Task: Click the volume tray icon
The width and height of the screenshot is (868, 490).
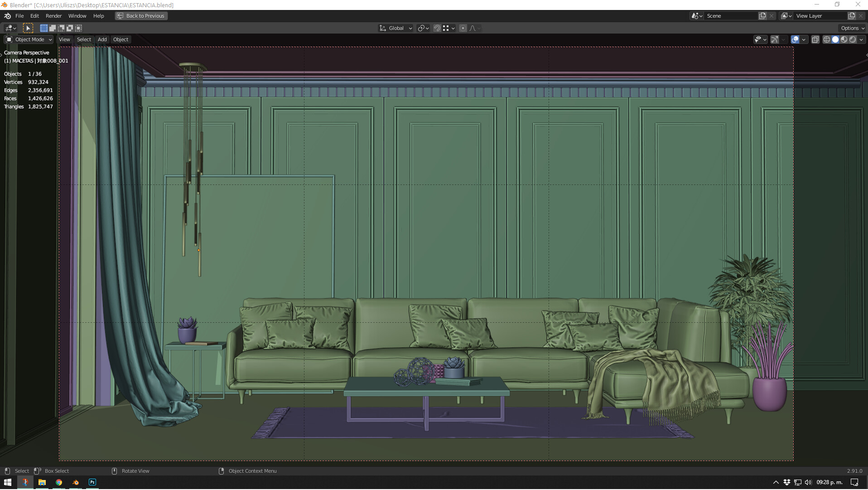Action: 808,482
